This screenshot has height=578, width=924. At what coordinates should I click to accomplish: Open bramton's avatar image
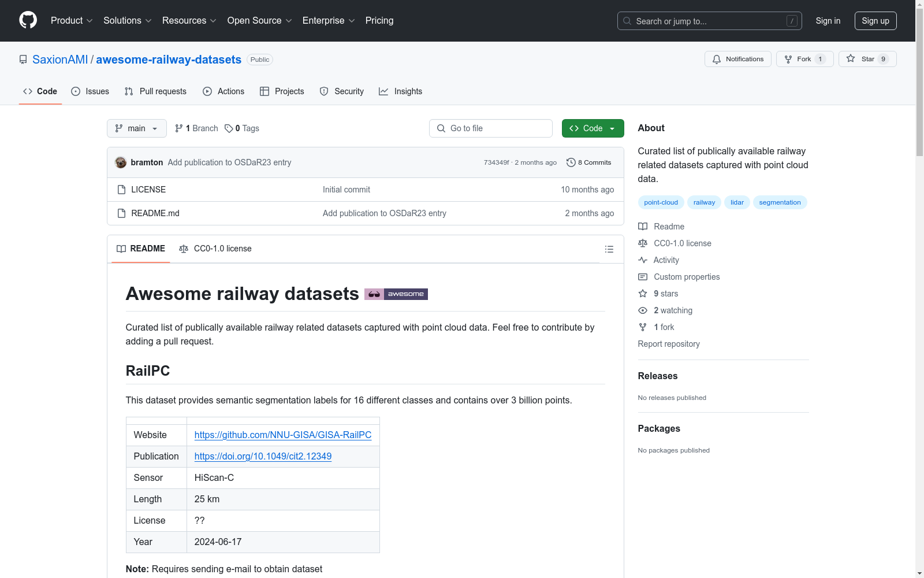pos(121,162)
